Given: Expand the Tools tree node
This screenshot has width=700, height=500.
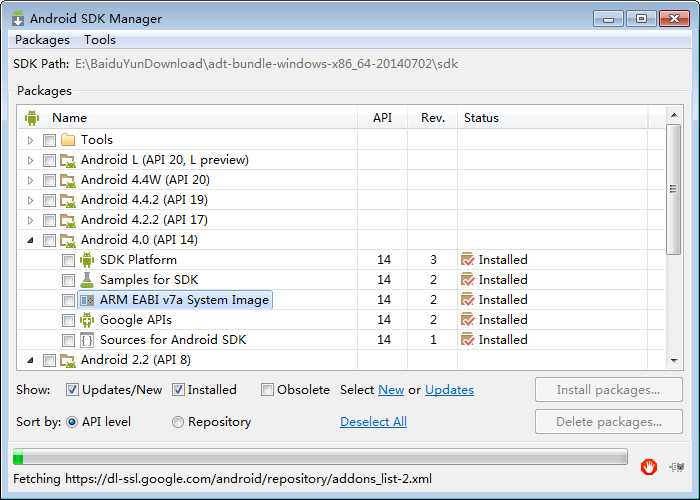Looking at the screenshot, I should coord(30,140).
